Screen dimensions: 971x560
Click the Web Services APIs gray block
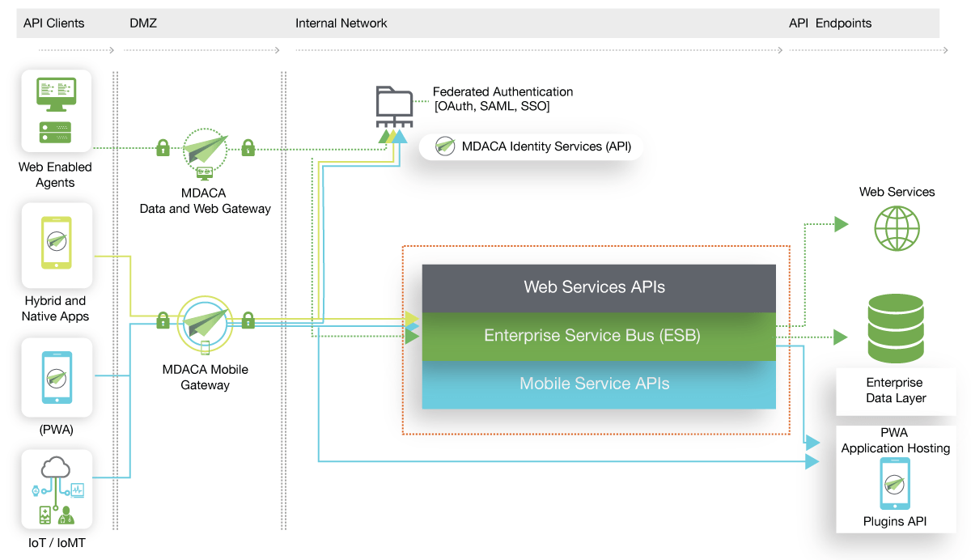coord(599,288)
